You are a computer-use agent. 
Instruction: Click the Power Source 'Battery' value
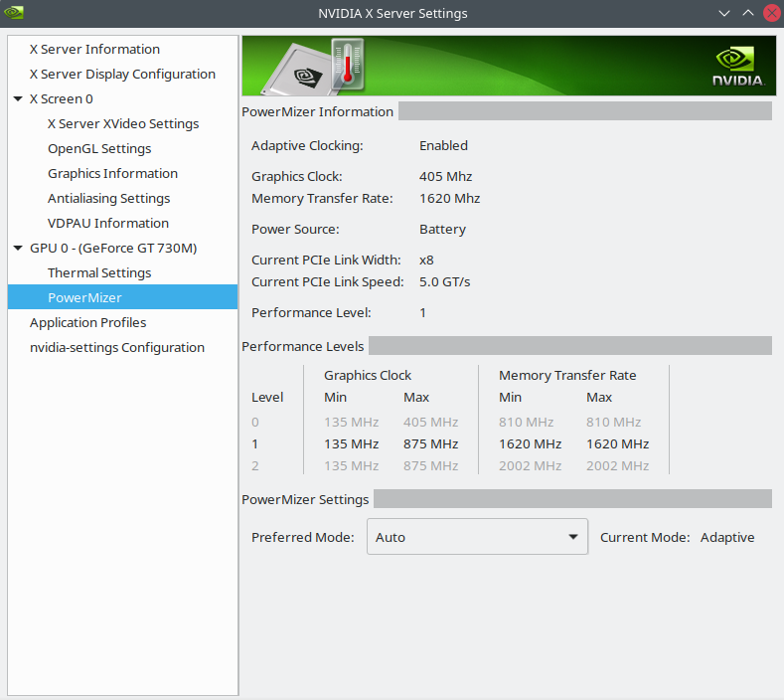(x=442, y=229)
